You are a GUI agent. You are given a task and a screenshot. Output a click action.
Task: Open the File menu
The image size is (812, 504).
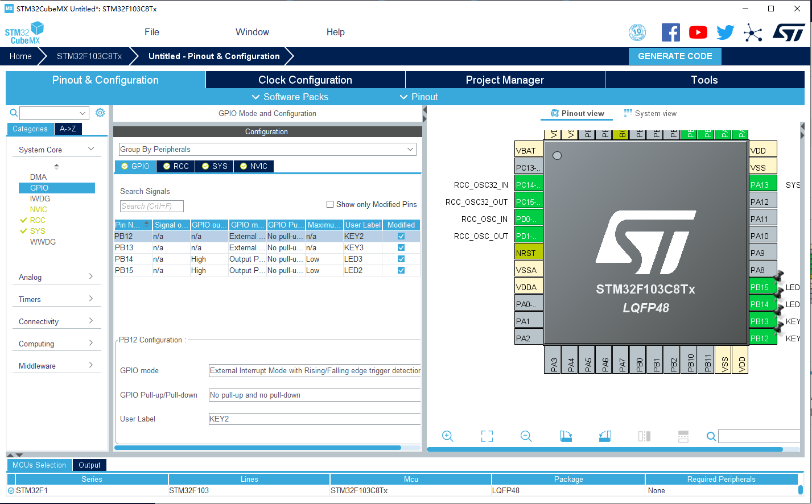click(152, 32)
